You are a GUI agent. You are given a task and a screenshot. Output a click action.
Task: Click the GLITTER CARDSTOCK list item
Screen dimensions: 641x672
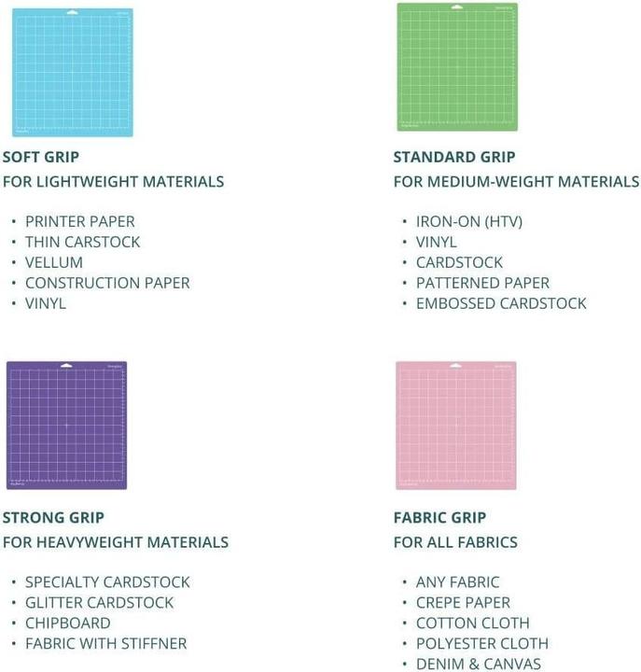coord(100,603)
